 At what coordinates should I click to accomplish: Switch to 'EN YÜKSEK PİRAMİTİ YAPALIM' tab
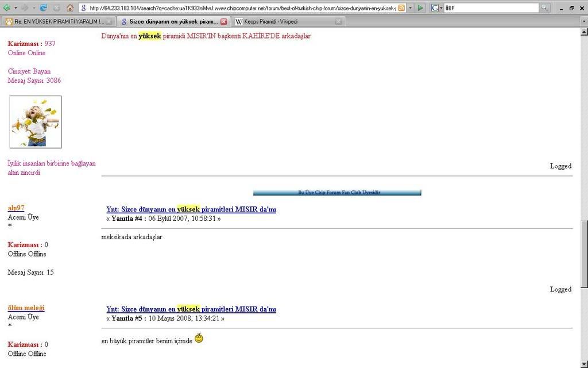click(x=59, y=21)
